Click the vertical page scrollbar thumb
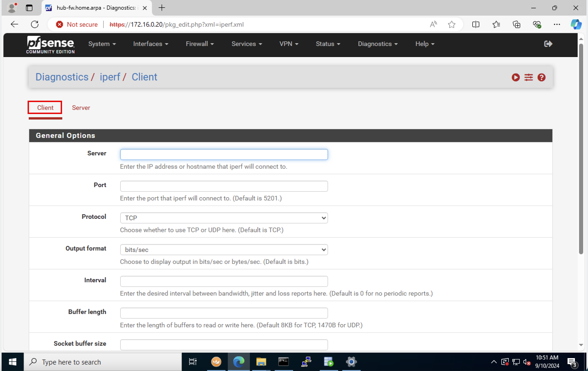588x371 pixels. (581, 149)
